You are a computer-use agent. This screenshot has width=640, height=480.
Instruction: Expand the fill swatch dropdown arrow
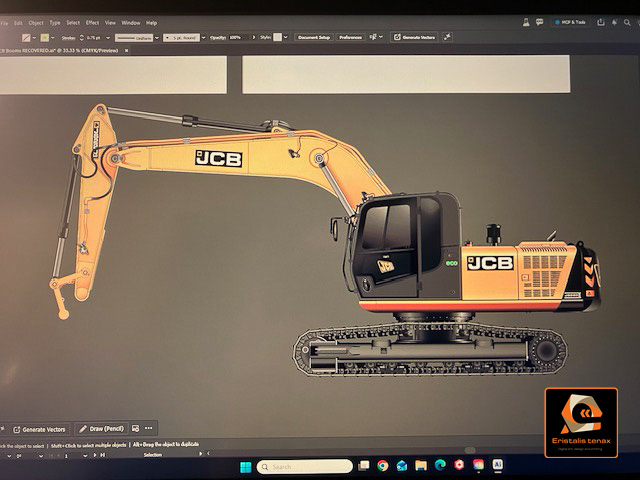tap(34, 38)
